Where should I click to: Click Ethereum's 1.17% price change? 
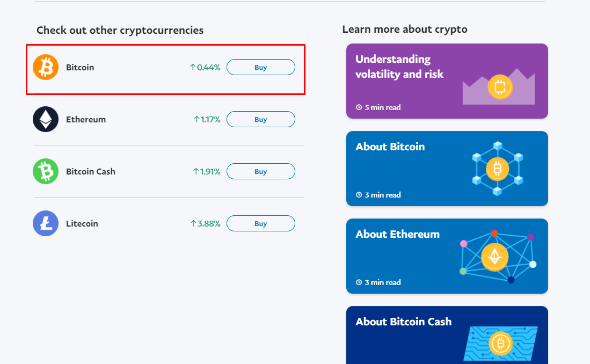[x=207, y=119]
